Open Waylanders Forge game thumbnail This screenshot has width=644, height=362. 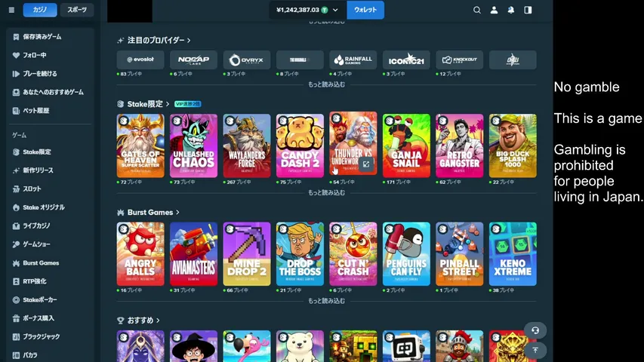[x=247, y=146]
